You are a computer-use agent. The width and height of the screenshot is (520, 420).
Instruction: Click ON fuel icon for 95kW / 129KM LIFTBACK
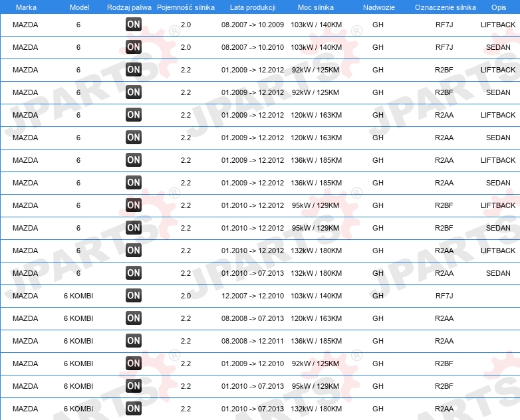click(134, 205)
